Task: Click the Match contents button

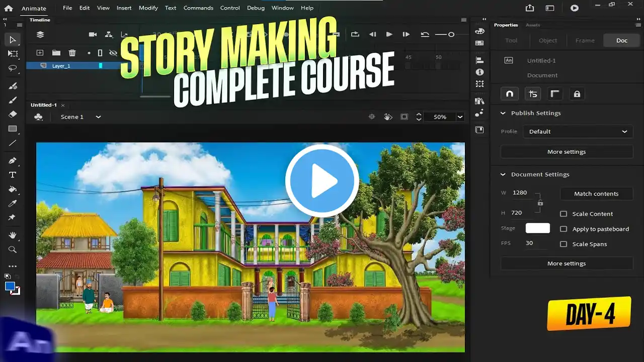Action: [x=596, y=194]
